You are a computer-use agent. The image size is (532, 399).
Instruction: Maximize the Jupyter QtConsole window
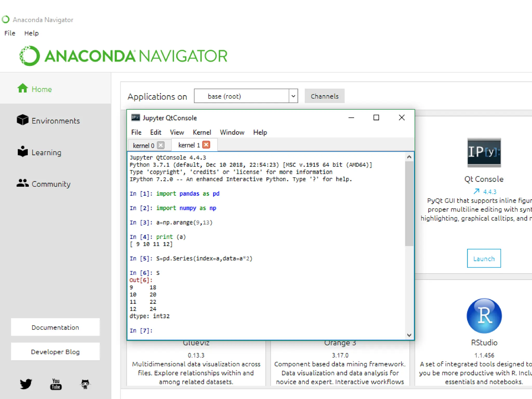coord(376,118)
